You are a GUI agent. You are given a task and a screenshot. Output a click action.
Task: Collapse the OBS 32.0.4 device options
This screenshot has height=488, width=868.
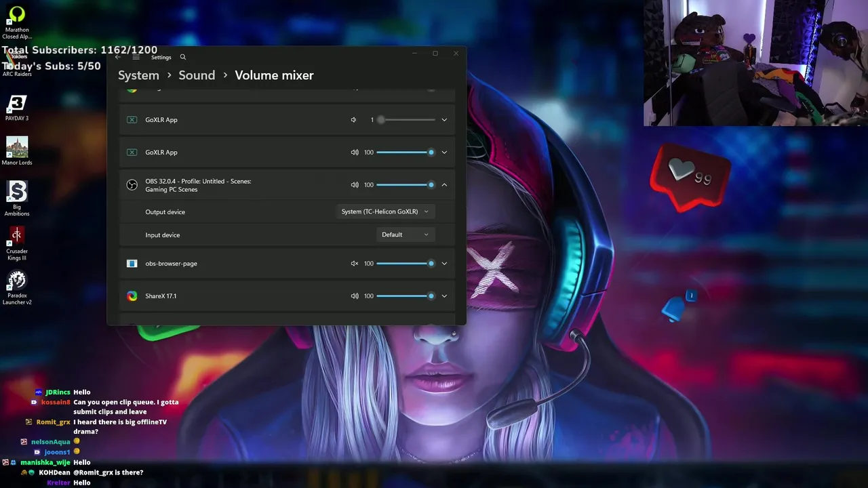tap(444, 185)
